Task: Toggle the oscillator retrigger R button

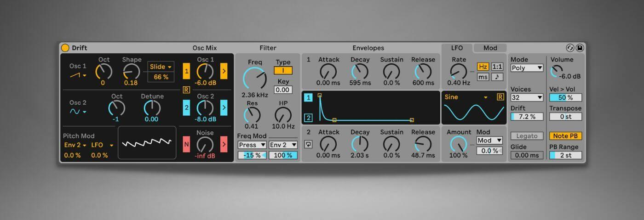Action: tap(186, 90)
